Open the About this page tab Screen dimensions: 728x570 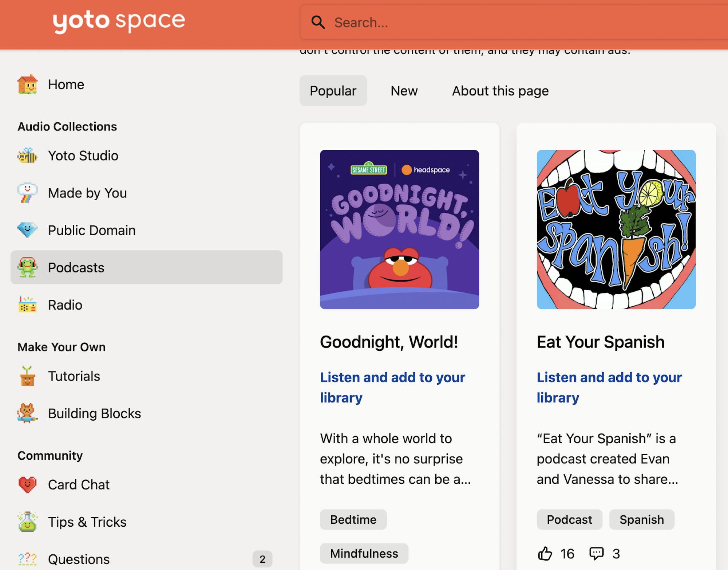[x=500, y=91]
